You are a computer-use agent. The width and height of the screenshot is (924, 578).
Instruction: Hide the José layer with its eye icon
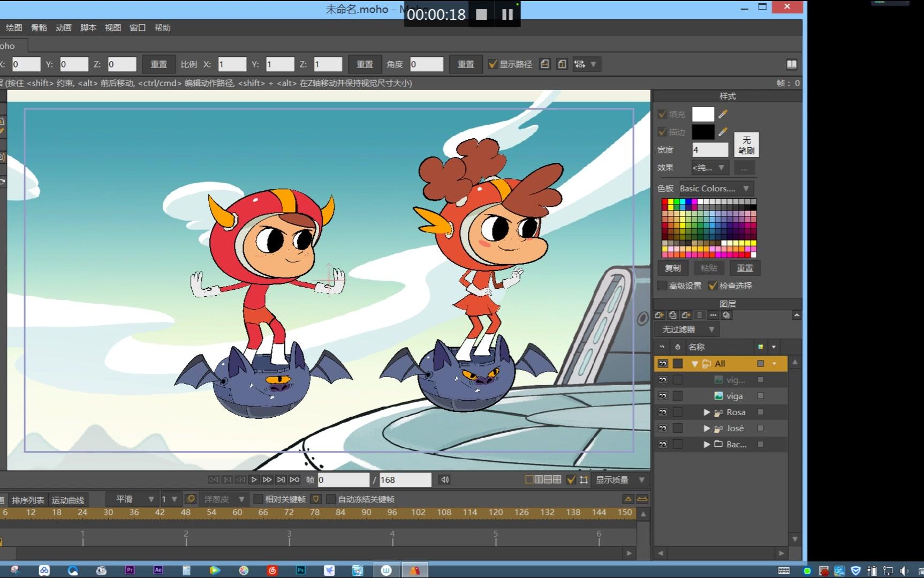[x=663, y=428]
